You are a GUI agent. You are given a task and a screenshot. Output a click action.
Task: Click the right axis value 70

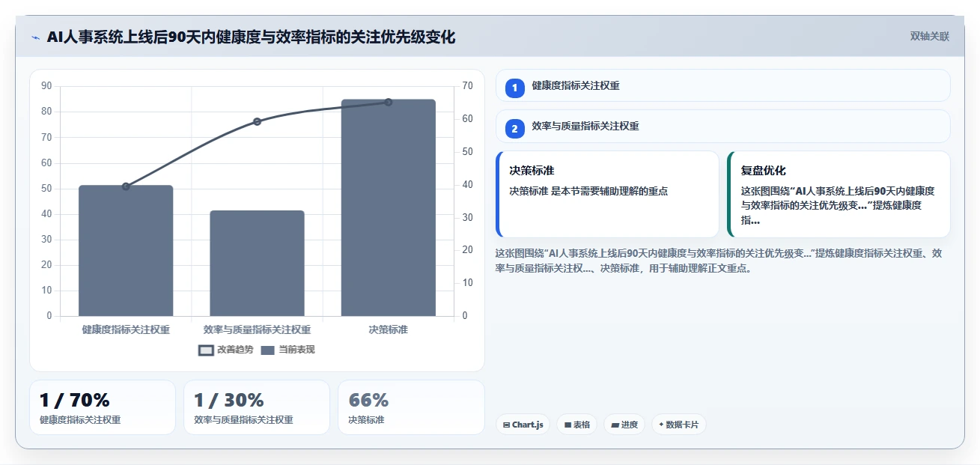(467, 86)
